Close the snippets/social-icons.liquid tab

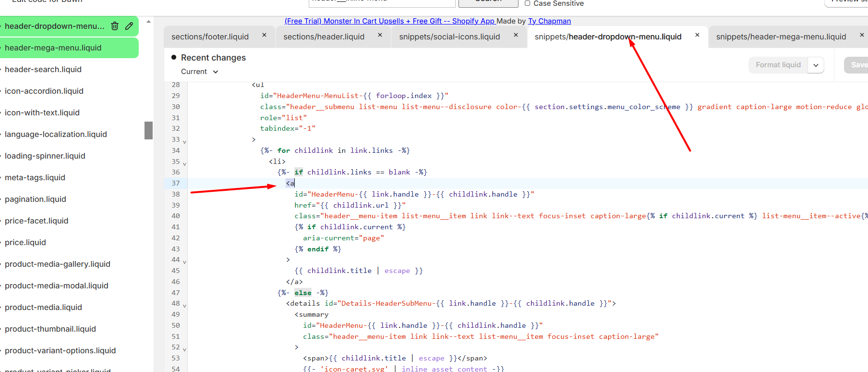516,35
